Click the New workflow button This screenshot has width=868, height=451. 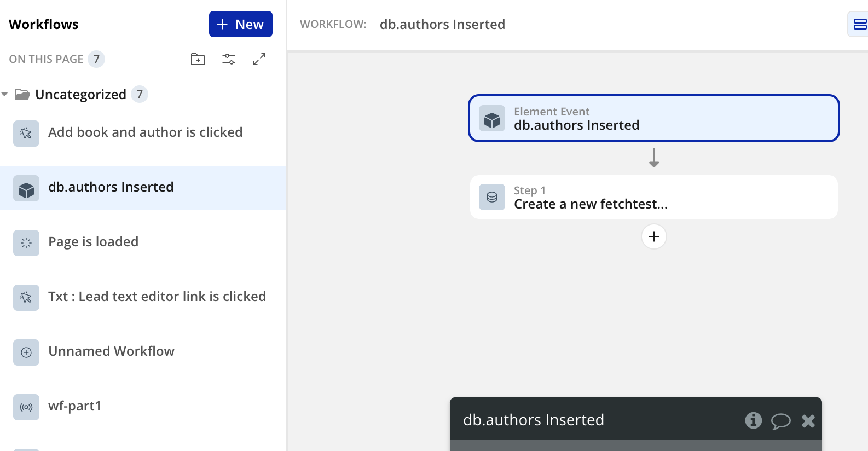[240, 24]
